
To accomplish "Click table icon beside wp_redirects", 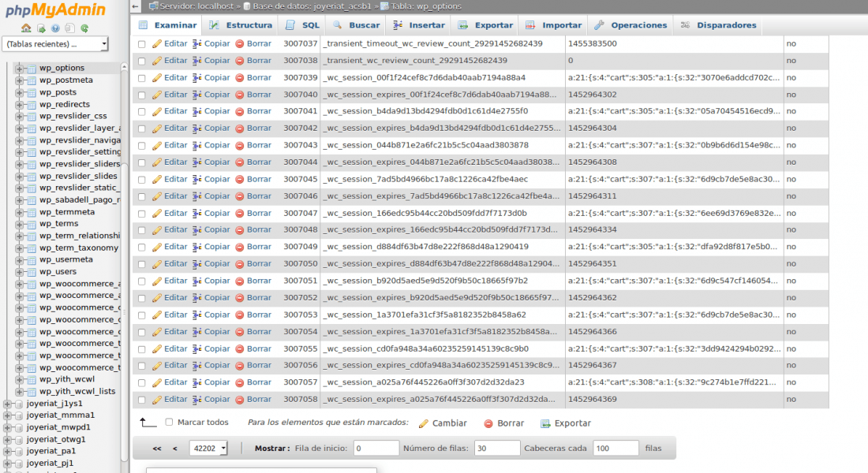I will pyautogui.click(x=32, y=105).
